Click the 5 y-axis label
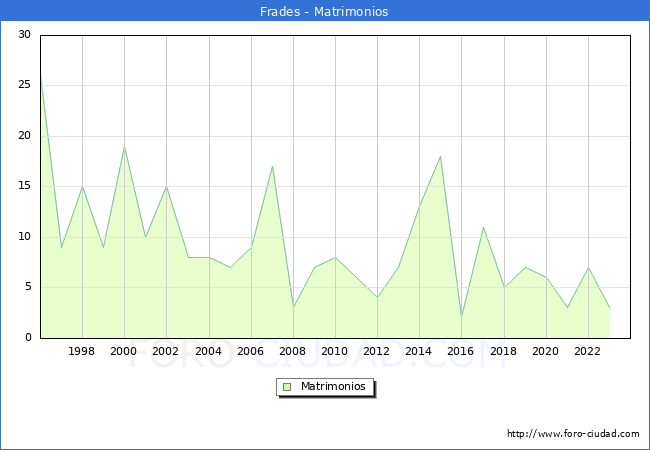The image size is (650, 450). (x=28, y=287)
